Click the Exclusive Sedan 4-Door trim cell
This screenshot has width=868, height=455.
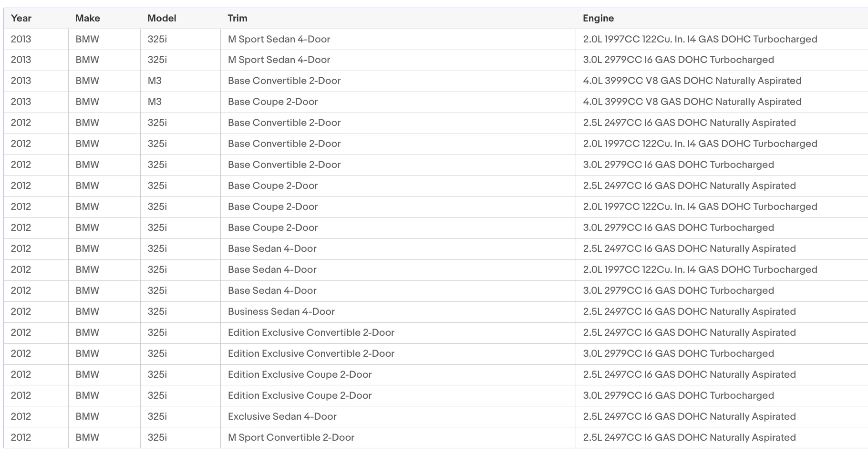coord(398,417)
